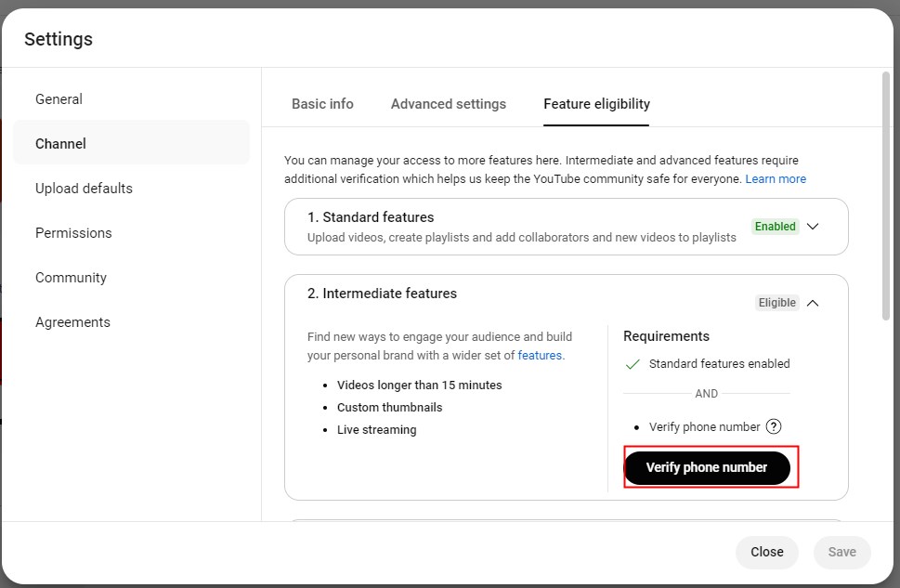Click the Standard features card title
Screen dimensions: 900x588
click(371, 217)
